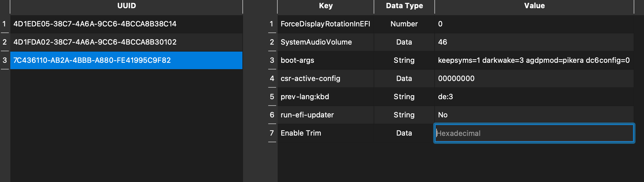Click the Key column header

click(326, 6)
